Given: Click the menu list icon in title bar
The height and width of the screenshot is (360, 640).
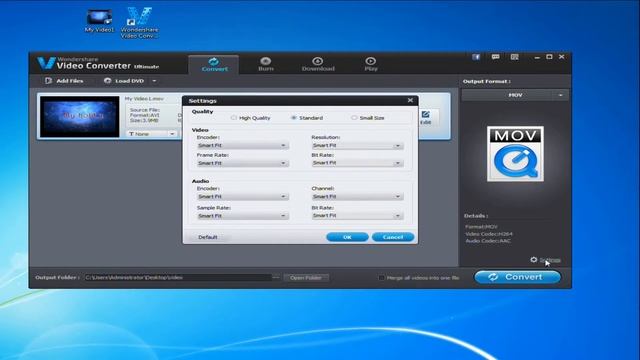Looking at the screenshot, I should pyautogui.click(x=515, y=57).
